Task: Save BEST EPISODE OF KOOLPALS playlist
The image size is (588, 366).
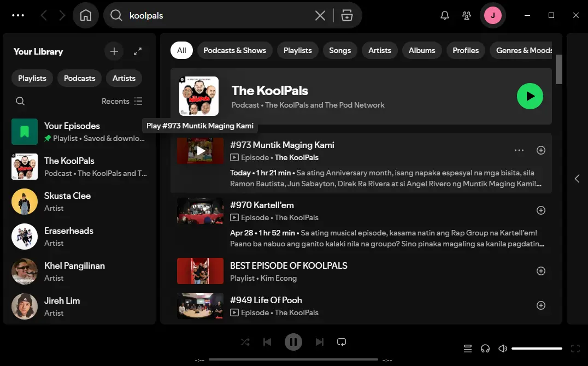Action: tap(541, 271)
